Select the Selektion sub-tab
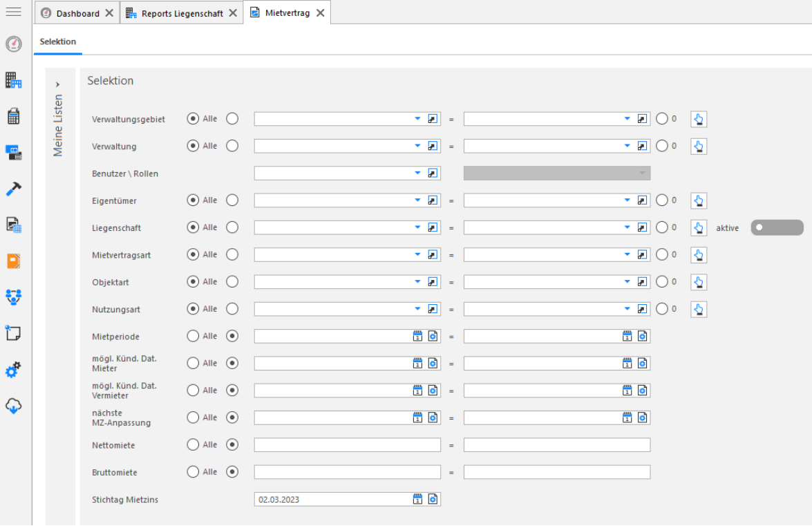The height and width of the screenshot is (526, 812). [x=58, y=41]
